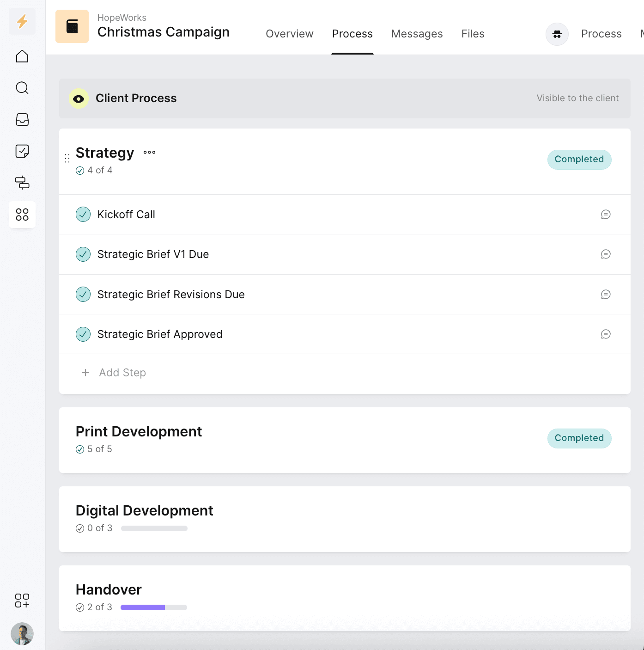The height and width of the screenshot is (650, 644).
Task: Click the lightning bolt logo icon
Action: tap(22, 21)
